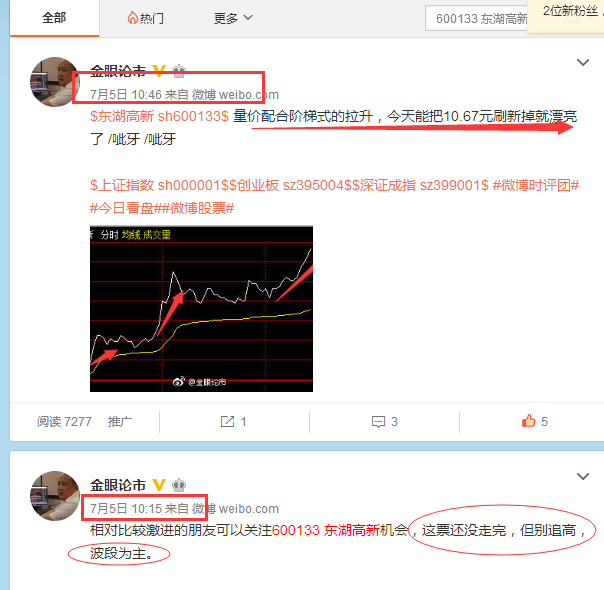Viewport: 604px width, 590px height.
Task: Switch to the 热门 tab
Action: tap(146, 18)
